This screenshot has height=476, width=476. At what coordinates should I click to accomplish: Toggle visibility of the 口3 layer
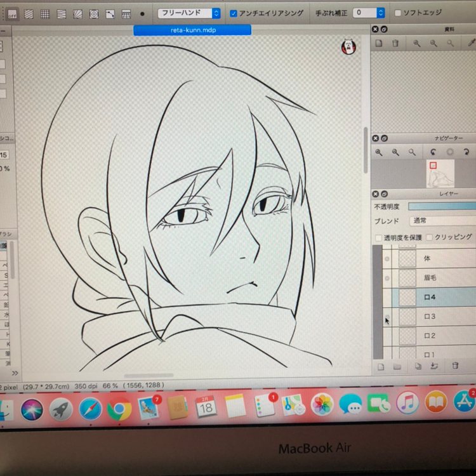coord(387,317)
